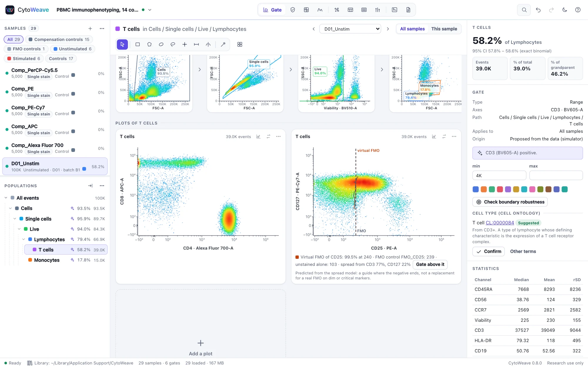Viewport: 588px width, 368px height.
Task: Select the bisector split gate tool
Action: [x=208, y=44]
